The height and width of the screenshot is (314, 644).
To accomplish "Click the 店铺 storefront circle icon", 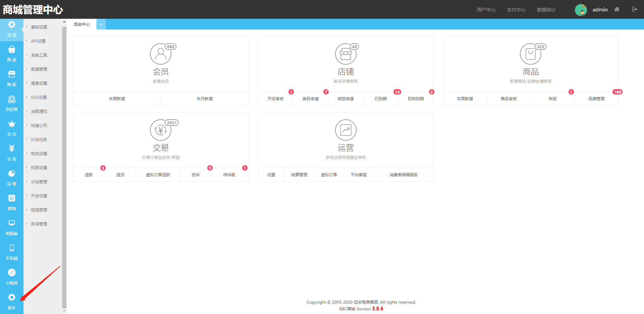I will (x=346, y=54).
